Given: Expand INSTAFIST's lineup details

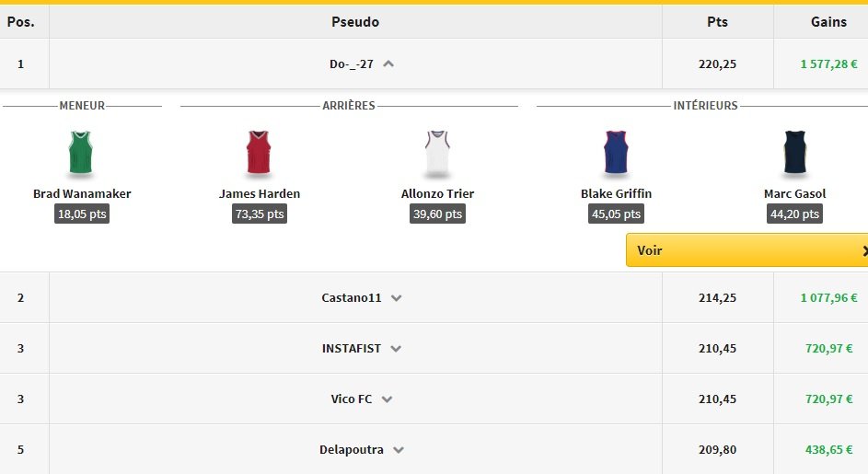Looking at the screenshot, I should pos(396,349).
